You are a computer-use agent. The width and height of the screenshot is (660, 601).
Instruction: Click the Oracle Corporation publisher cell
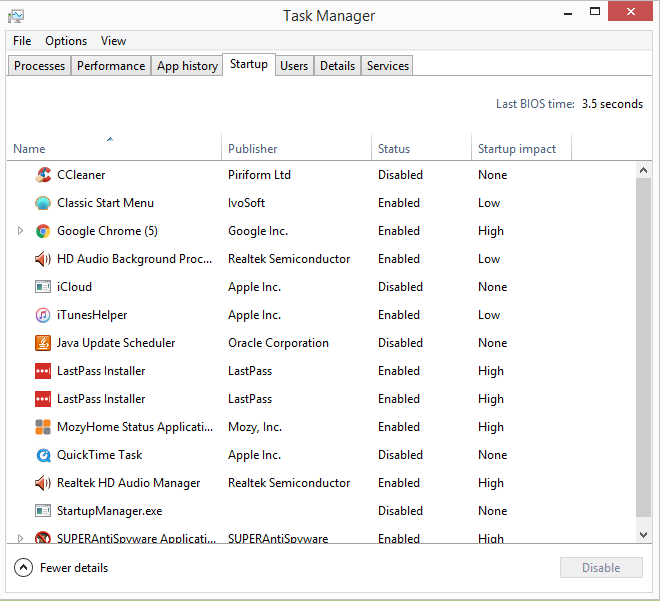point(278,343)
